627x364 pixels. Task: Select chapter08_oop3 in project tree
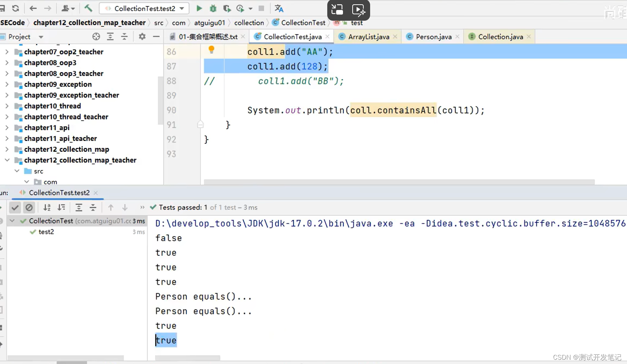click(x=50, y=63)
